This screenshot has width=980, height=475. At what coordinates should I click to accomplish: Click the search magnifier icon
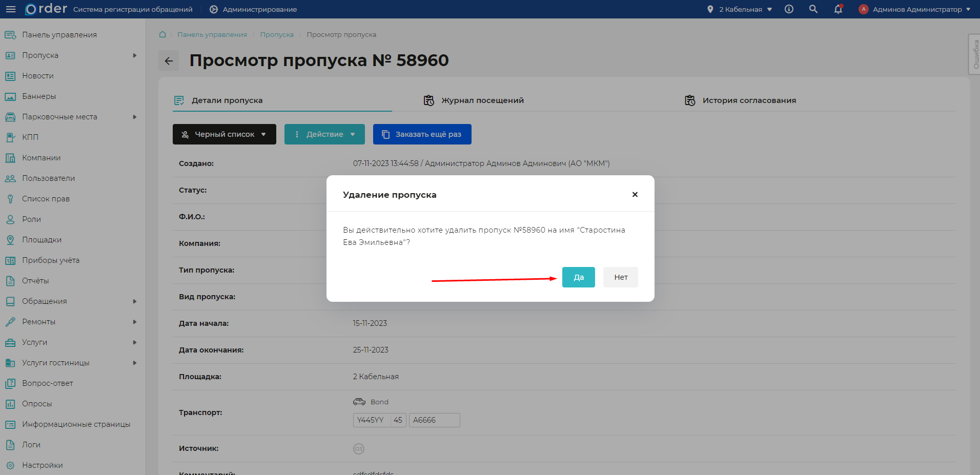point(813,9)
